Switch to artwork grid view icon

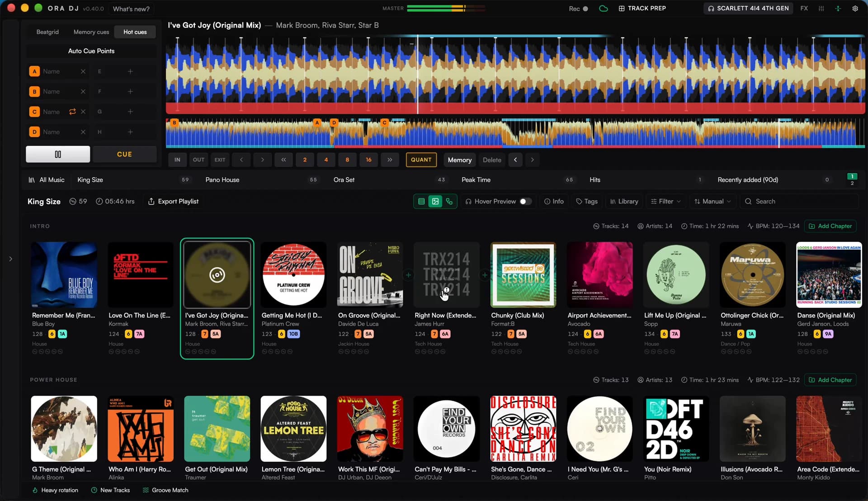tap(435, 202)
